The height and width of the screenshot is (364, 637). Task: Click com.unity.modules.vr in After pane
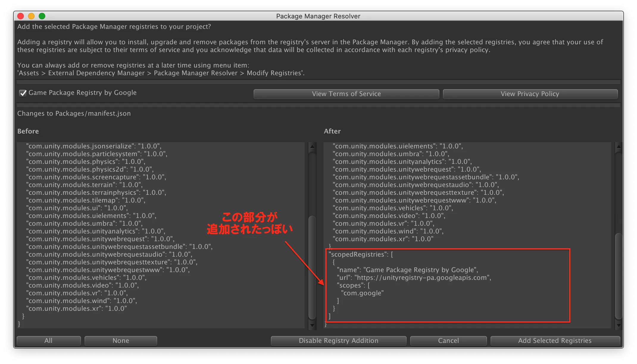(383, 224)
